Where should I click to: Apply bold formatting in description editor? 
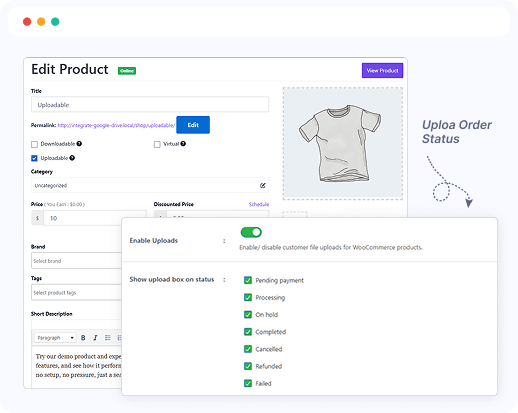[83, 338]
